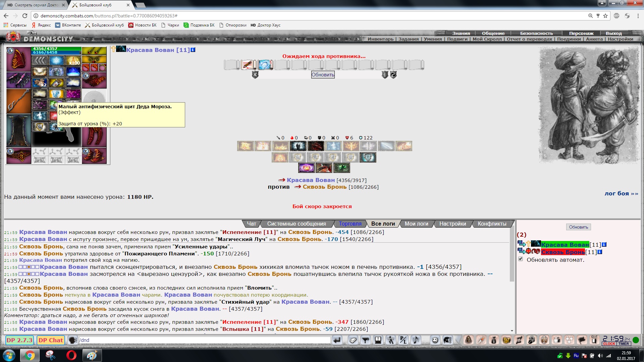Click the Windows Start button
Image resolution: width=644 pixels, height=362 pixels.
[x=9, y=355]
